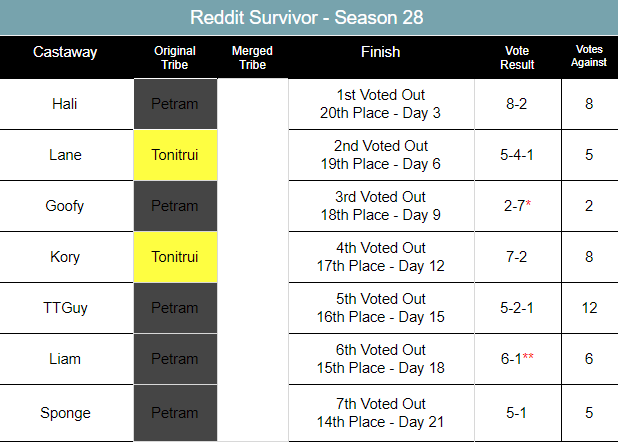Select Sponge's 5-1 vote result cell

pyautogui.click(x=519, y=411)
